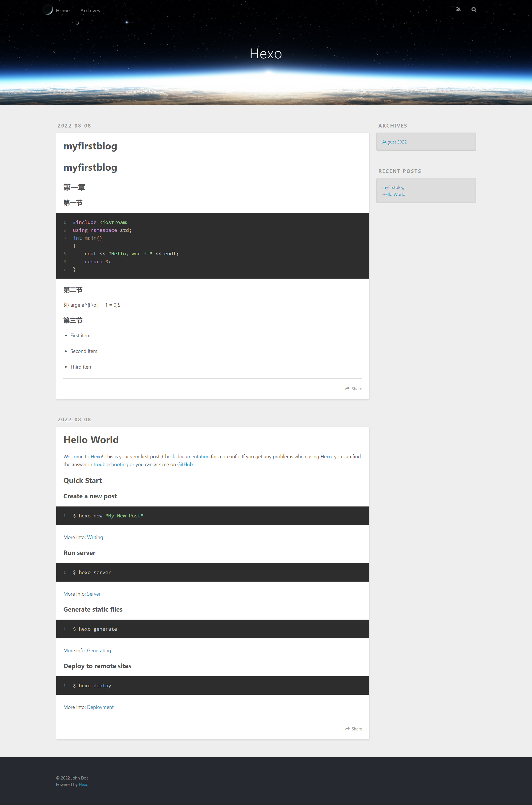
Task: Go to Home in the navigation
Action: point(63,11)
